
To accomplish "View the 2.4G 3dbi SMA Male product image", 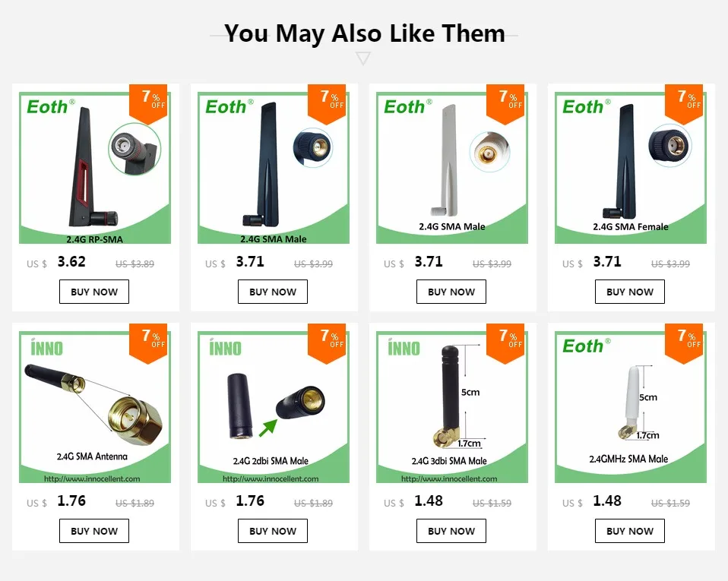I will coord(451,407).
